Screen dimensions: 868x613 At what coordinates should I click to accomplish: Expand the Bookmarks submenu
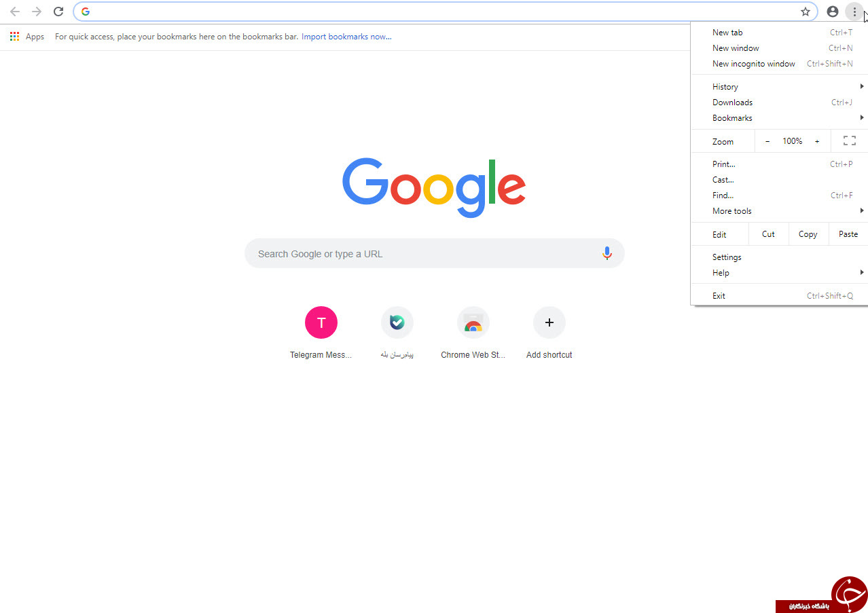click(779, 118)
